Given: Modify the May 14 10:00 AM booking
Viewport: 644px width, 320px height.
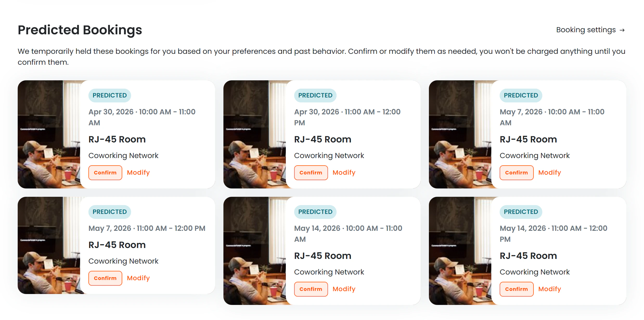Looking at the screenshot, I should click(344, 289).
